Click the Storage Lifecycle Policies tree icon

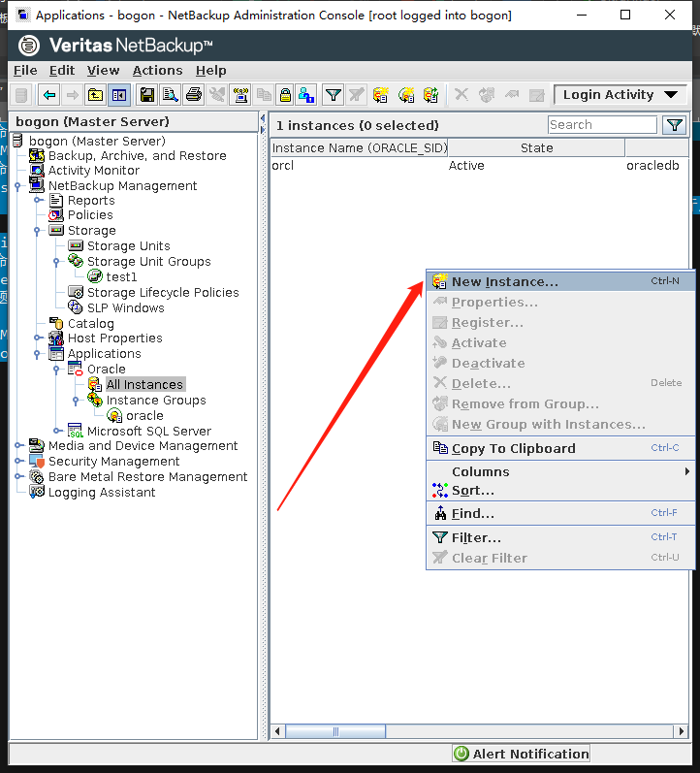[76, 292]
